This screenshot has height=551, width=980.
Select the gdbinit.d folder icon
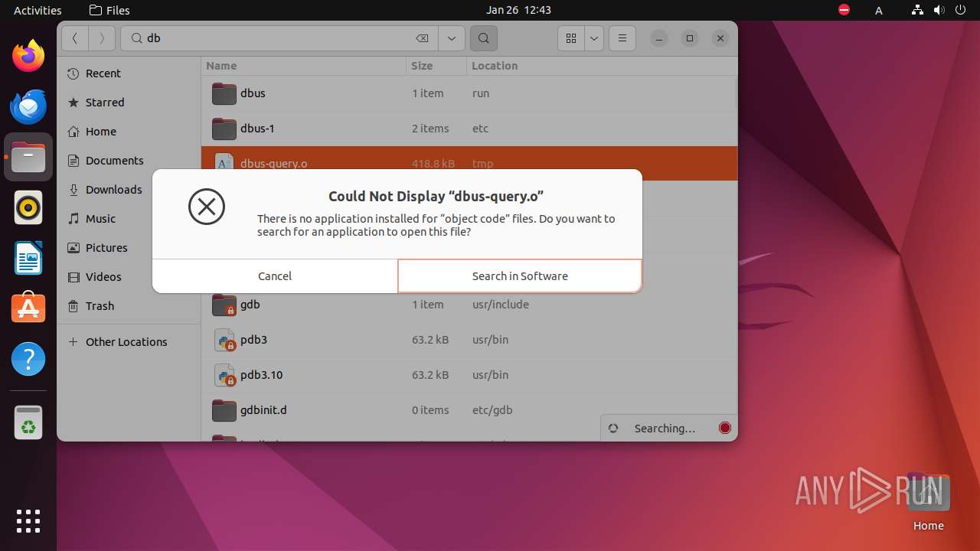coord(224,410)
